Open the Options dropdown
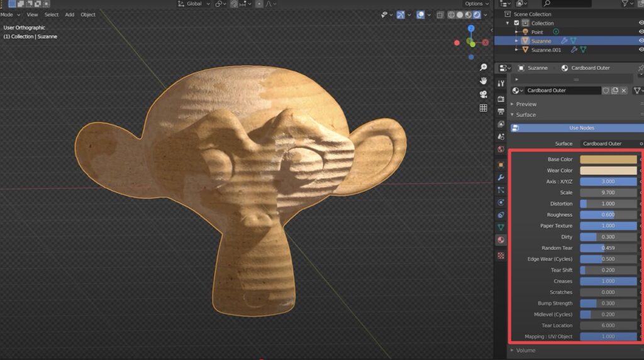The image size is (644, 360). coord(477,4)
